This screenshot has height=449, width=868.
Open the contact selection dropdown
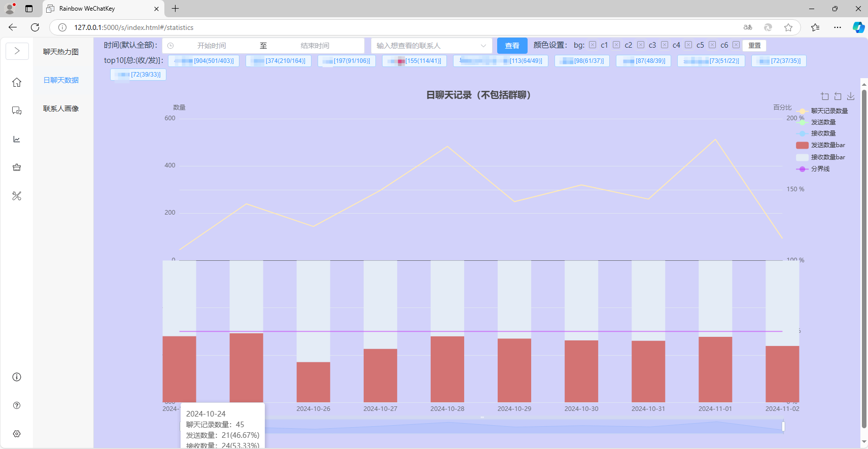point(432,46)
